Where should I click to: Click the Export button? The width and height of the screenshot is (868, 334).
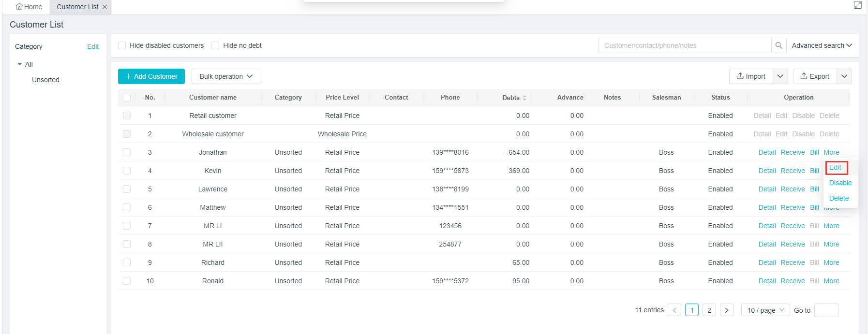815,76
